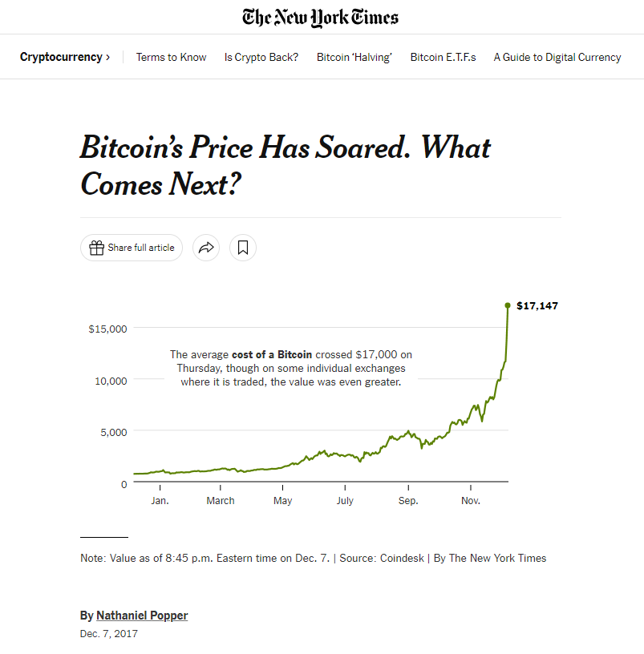Screen dimensions: 644x654
Task: Click the $15,000 mark on the y-axis
Action: (x=107, y=329)
